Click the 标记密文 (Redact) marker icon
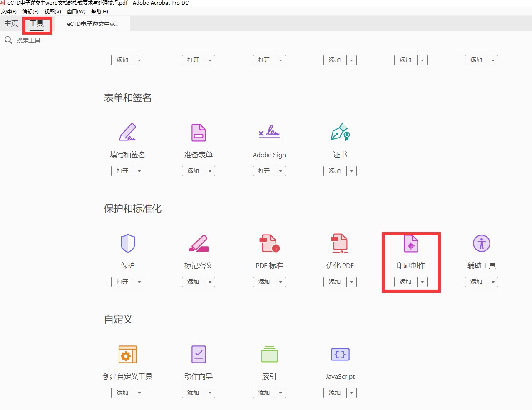 tap(199, 243)
